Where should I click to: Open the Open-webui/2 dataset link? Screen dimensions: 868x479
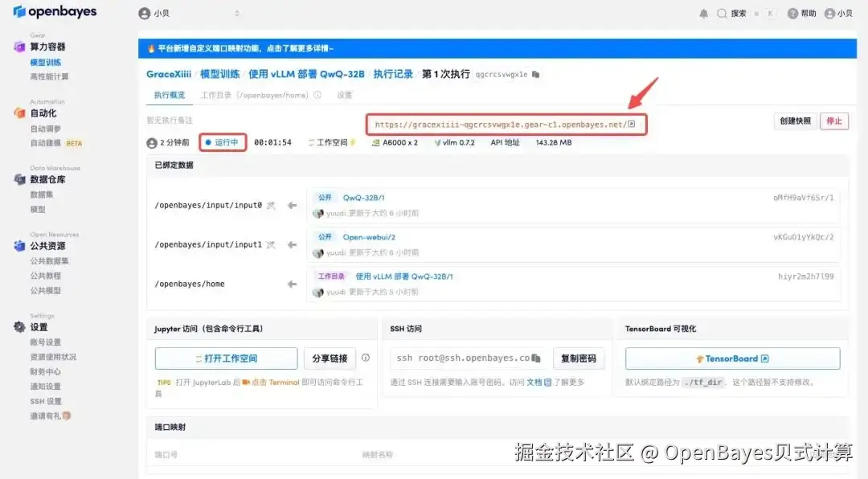(x=369, y=237)
